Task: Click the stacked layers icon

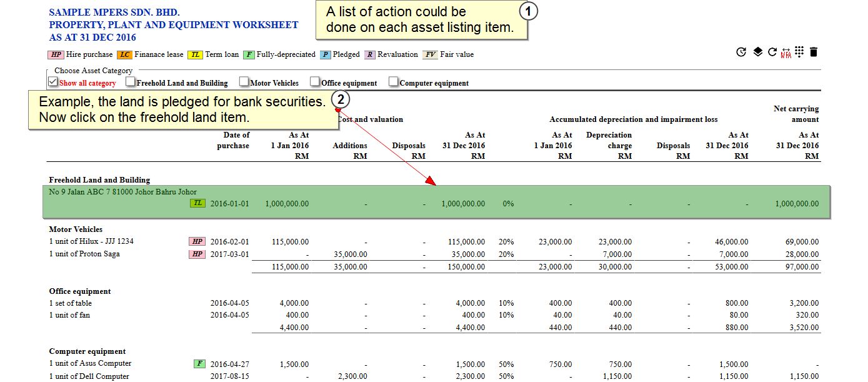Action: point(757,53)
